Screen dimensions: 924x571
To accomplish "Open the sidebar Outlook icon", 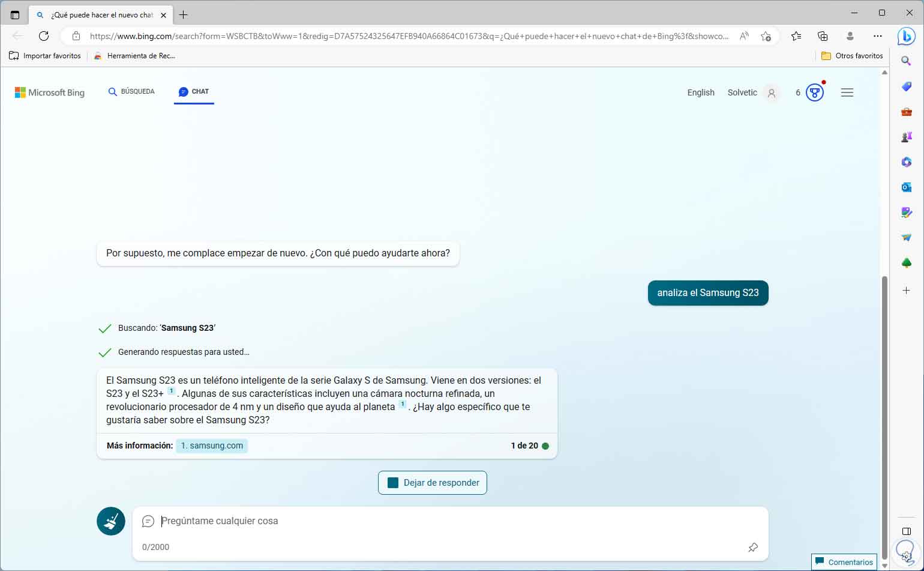I will (x=906, y=187).
